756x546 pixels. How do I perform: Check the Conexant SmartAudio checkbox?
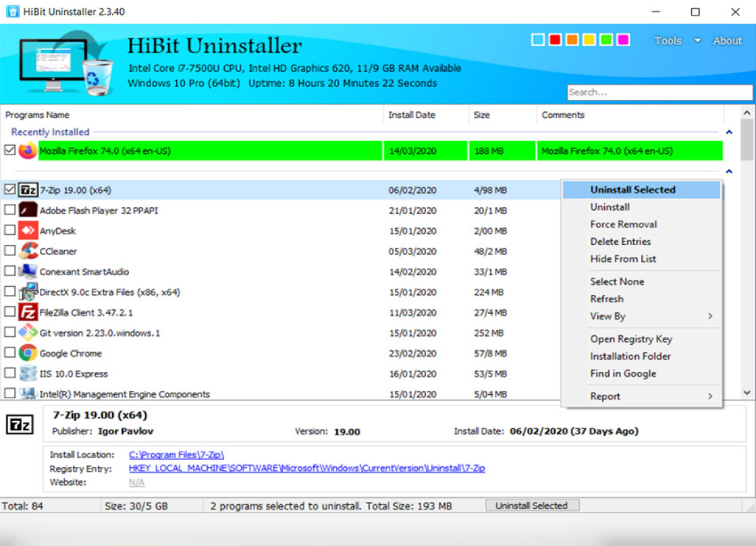(9, 271)
